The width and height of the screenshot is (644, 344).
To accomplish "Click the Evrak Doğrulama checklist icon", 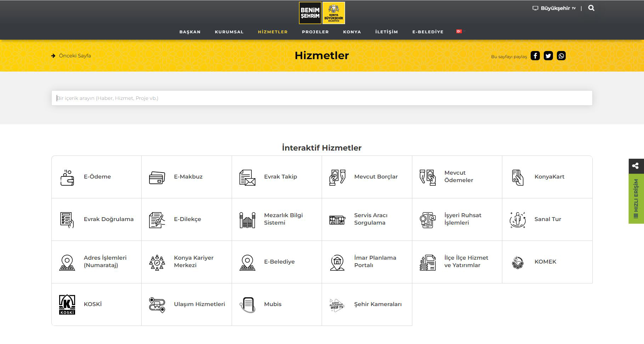I will pyautogui.click(x=67, y=220).
